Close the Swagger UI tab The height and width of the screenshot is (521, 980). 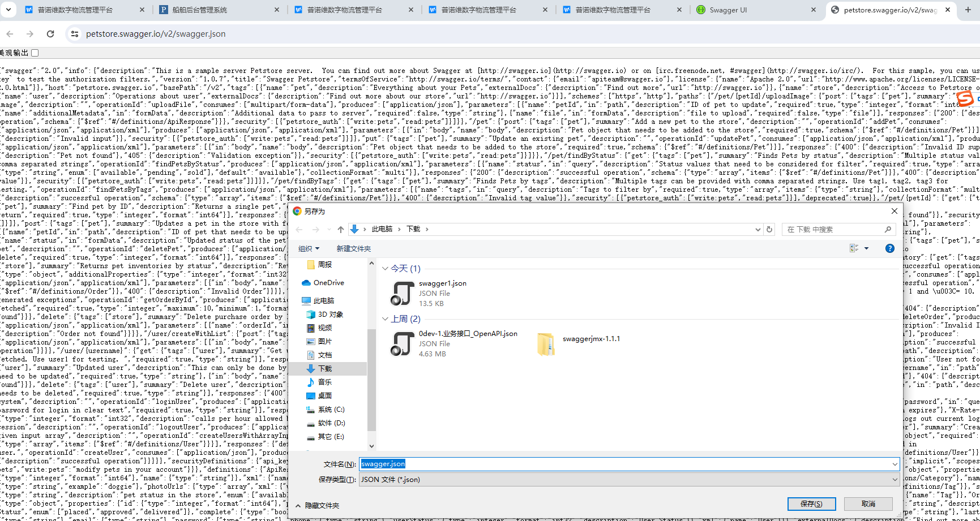(x=814, y=10)
